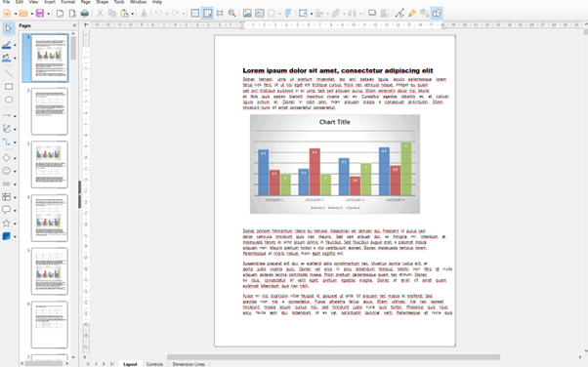The width and height of the screenshot is (588, 367).
Task: Toggle the helplines while moving button
Action: click(x=220, y=14)
